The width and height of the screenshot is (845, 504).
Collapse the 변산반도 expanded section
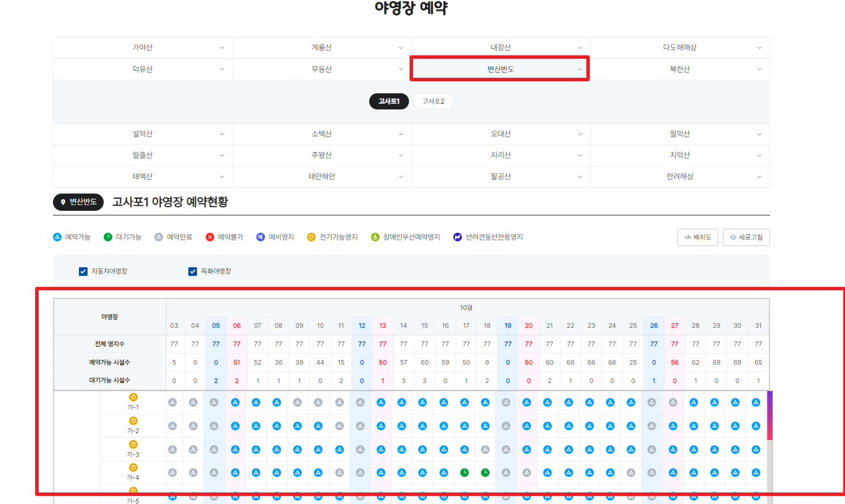tap(499, 68)
